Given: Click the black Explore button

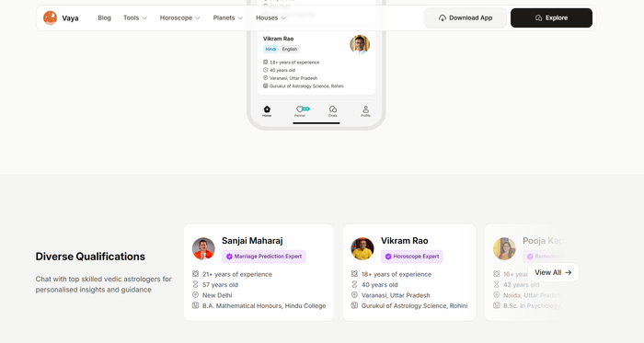Looking at the screenshot, I should click(x=551, y=18).
